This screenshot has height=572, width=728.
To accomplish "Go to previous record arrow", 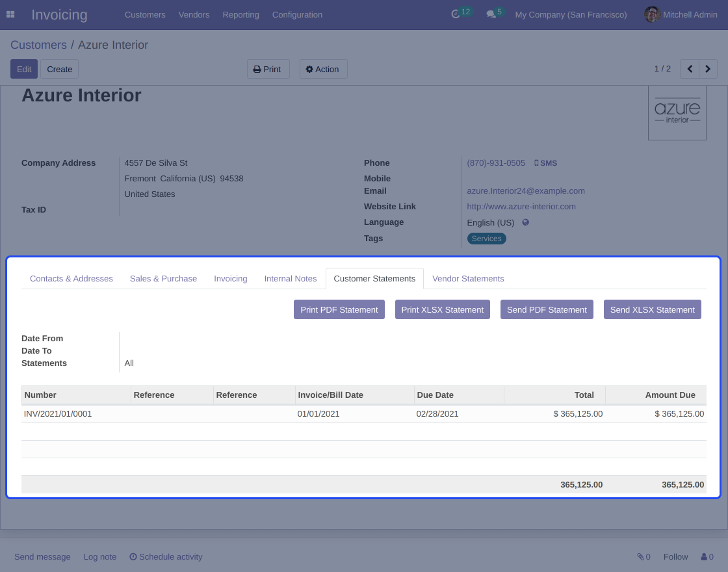I will (x=690, y=69).
